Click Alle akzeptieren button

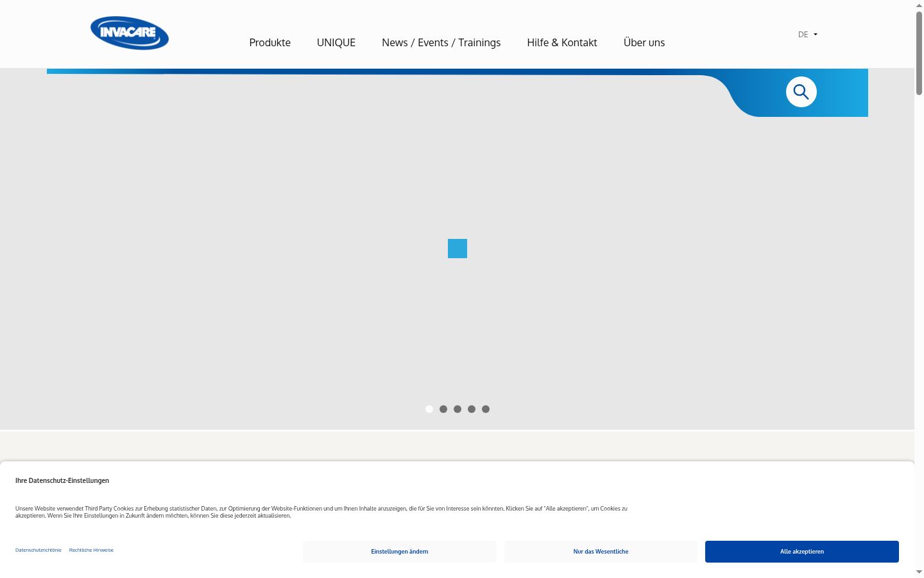click(802, 552)
